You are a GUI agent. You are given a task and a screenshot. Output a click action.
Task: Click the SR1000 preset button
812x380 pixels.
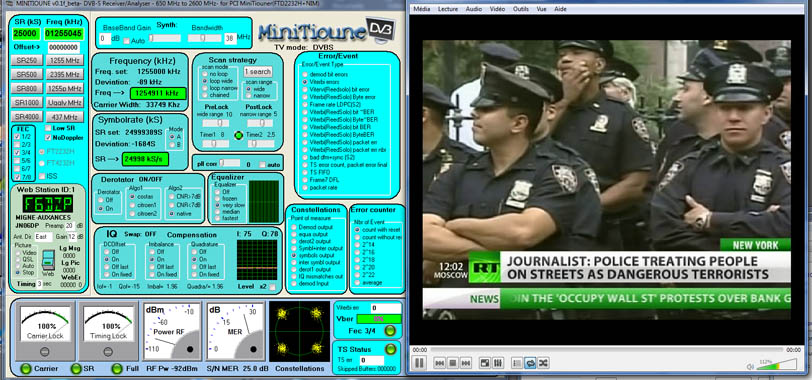point(26,103)
